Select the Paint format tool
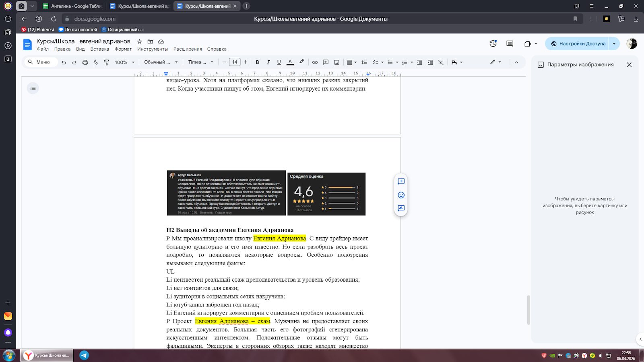 click(106, 62)
